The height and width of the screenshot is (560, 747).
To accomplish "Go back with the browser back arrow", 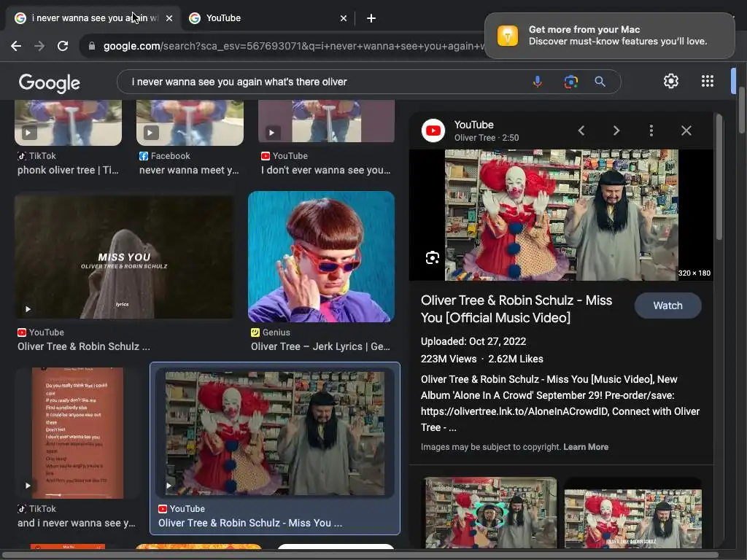I will click(x=16, y=46).
